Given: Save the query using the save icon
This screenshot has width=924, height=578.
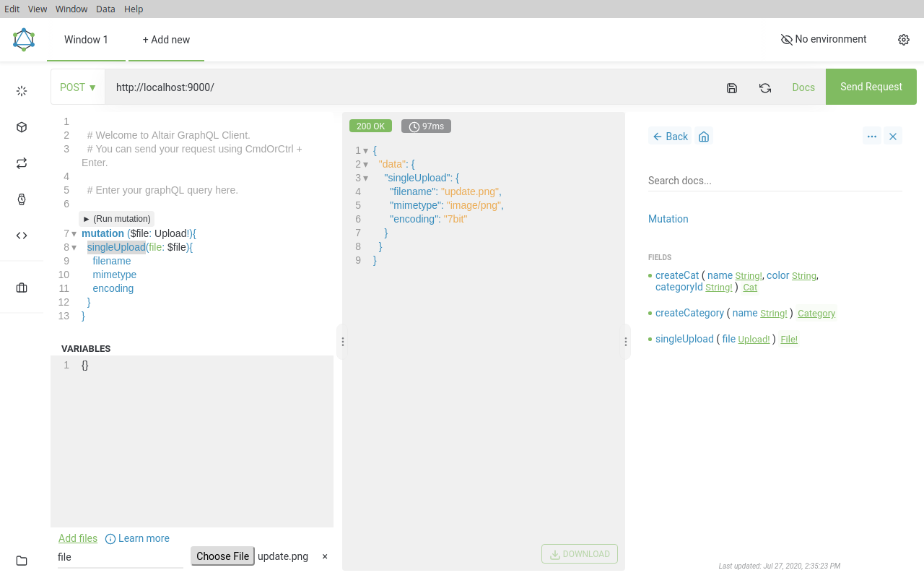Looking at the screenshot, I should [731, 87].
